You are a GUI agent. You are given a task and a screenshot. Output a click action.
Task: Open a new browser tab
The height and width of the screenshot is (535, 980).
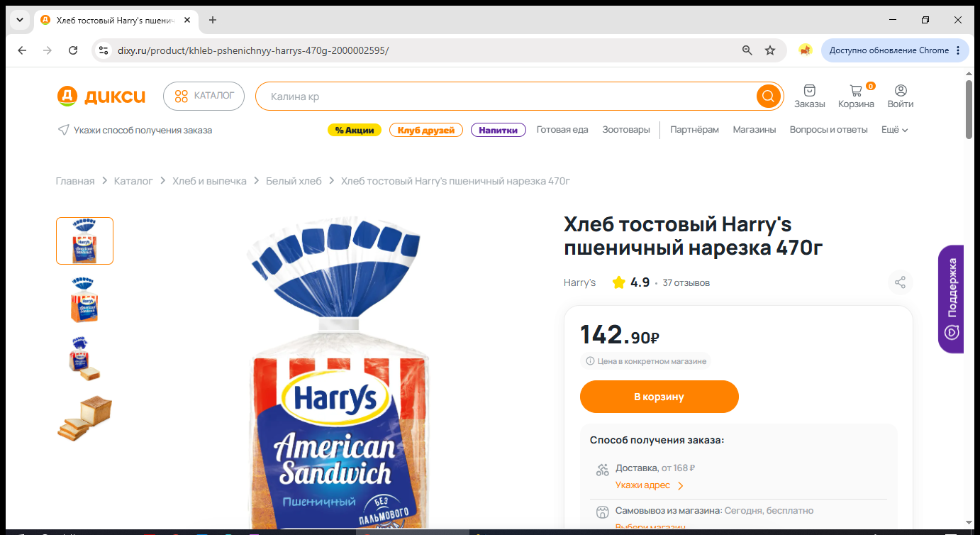(213, 20)
